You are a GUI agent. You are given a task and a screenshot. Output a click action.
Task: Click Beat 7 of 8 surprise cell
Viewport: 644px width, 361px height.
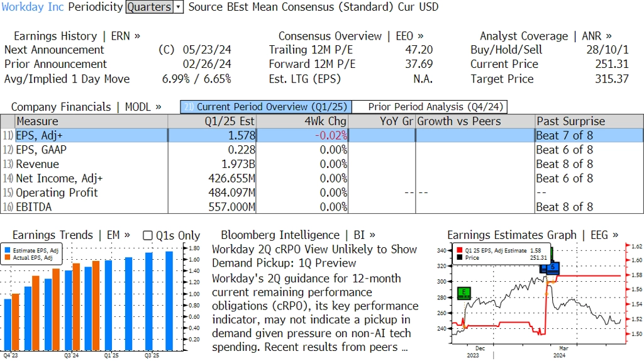coord(564,135)
